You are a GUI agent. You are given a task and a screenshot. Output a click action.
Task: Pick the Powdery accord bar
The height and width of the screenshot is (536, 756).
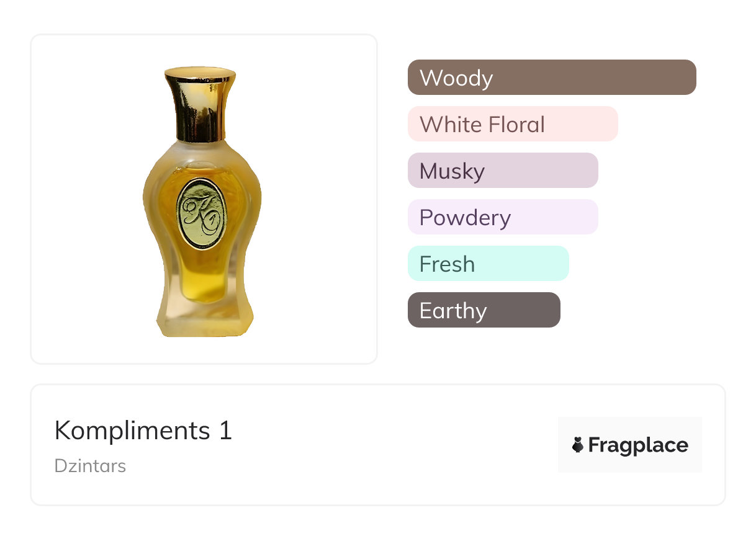coord(502,217)
